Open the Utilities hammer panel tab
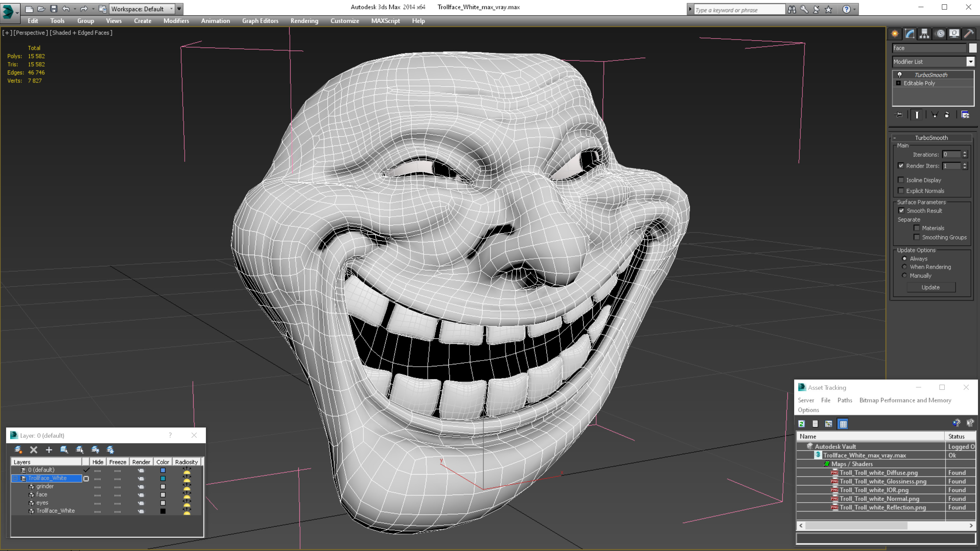Image resolution: width=980 pixels, height=551 pixels. tap(969, 34)
